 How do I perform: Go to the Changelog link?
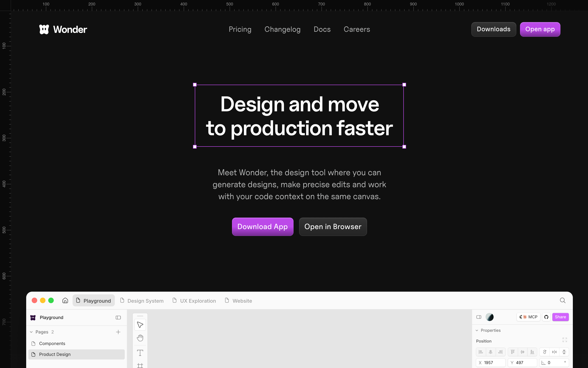(x=282, y=29)
